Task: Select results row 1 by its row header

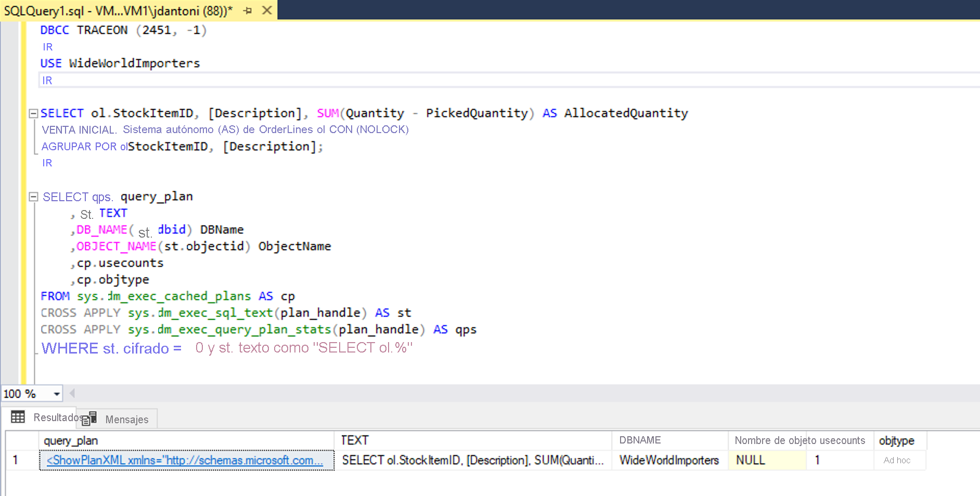Action: pyautogui.click(x=22, y=460)
